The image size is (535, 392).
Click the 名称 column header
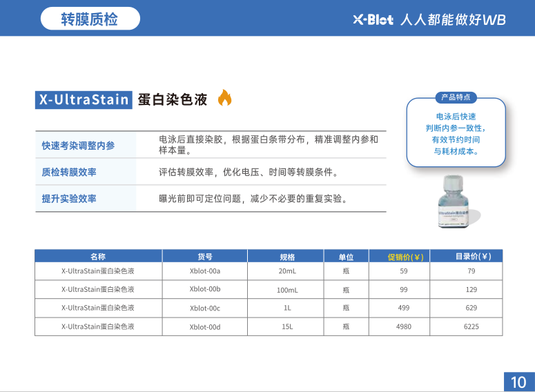pos(98,257)
